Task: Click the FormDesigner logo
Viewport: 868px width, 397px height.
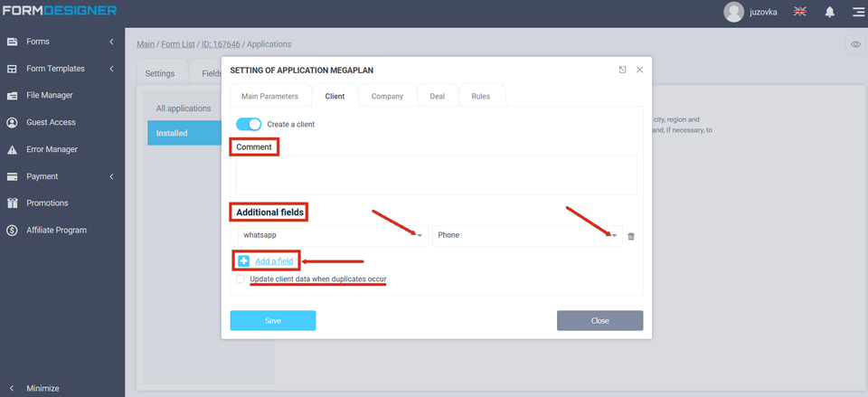Action: click(59, 10)
